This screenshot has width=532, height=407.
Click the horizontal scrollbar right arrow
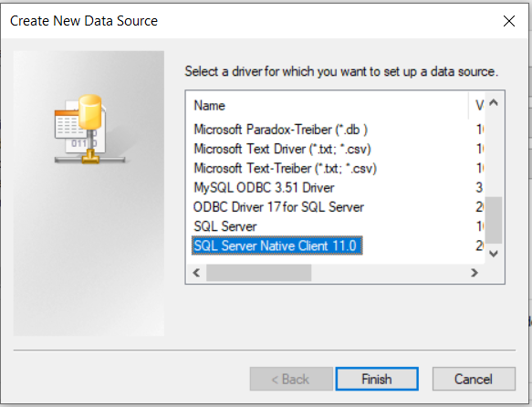[x=475, y=273]
